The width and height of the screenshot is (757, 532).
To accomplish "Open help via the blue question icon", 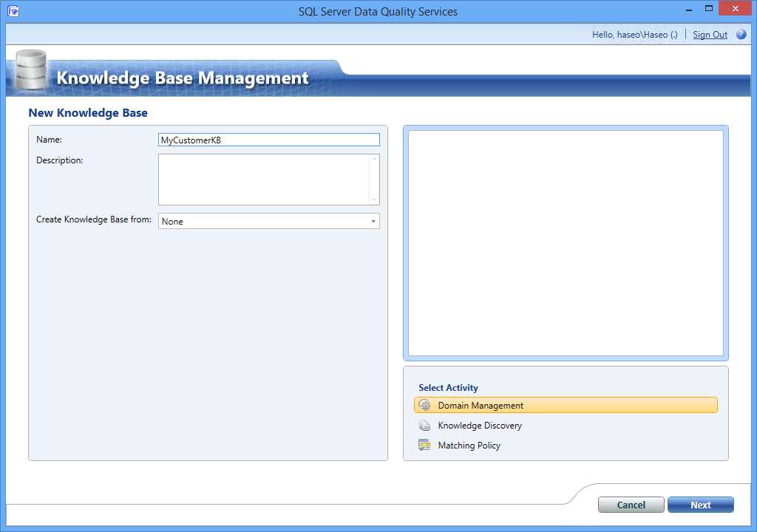I will [x=741, y=34].
